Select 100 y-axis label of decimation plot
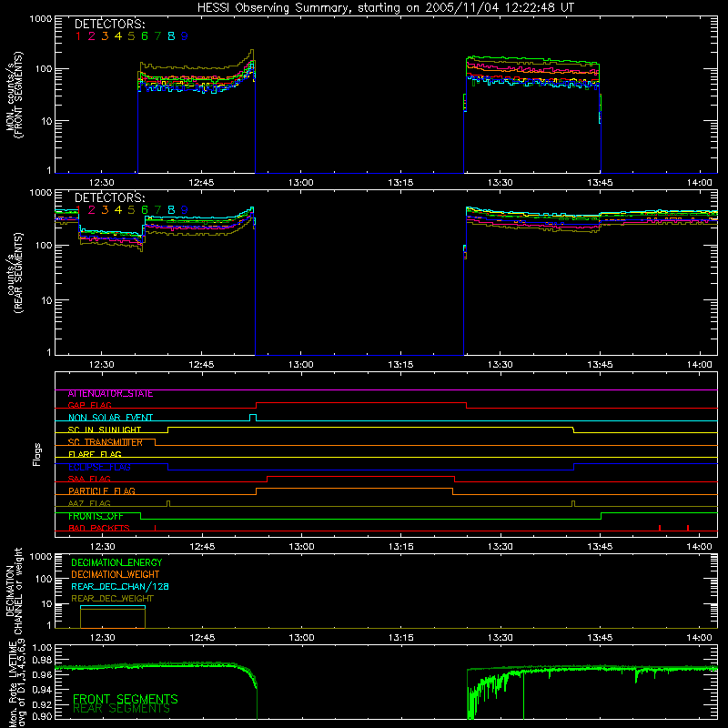728x728 pixels. click(44, 579)
